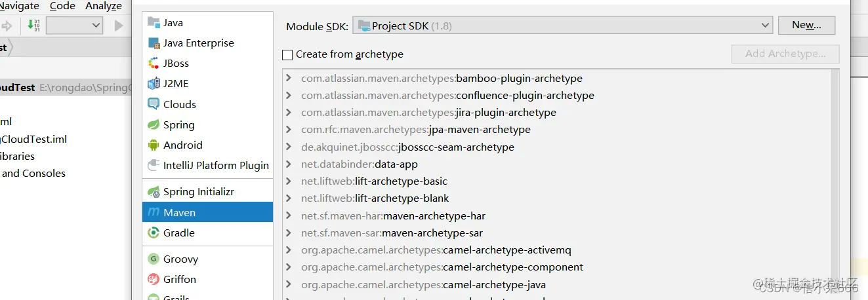Select Gradle project type
The image size is (868, 300).
click(x=207, y=233)
